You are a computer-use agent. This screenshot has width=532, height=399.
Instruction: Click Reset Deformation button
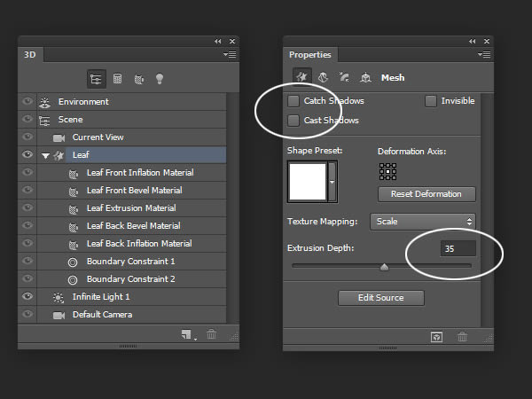point(426,194)
